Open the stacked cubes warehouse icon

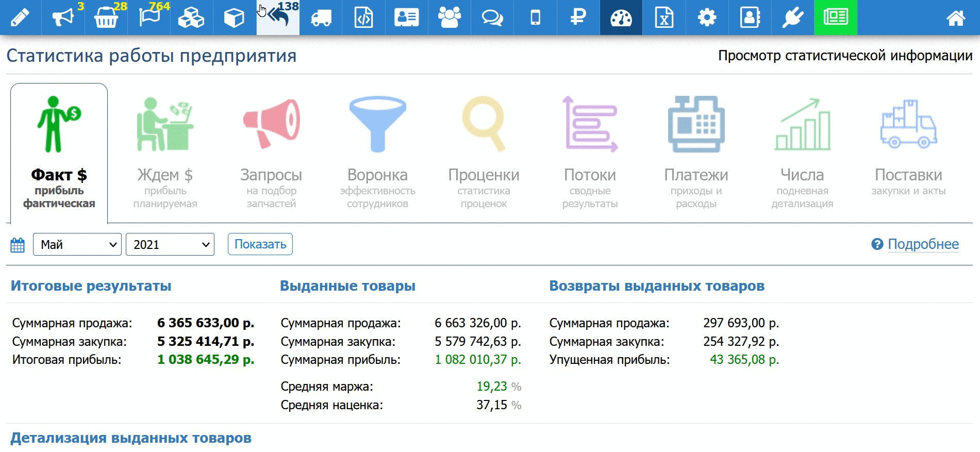[192, 18]
